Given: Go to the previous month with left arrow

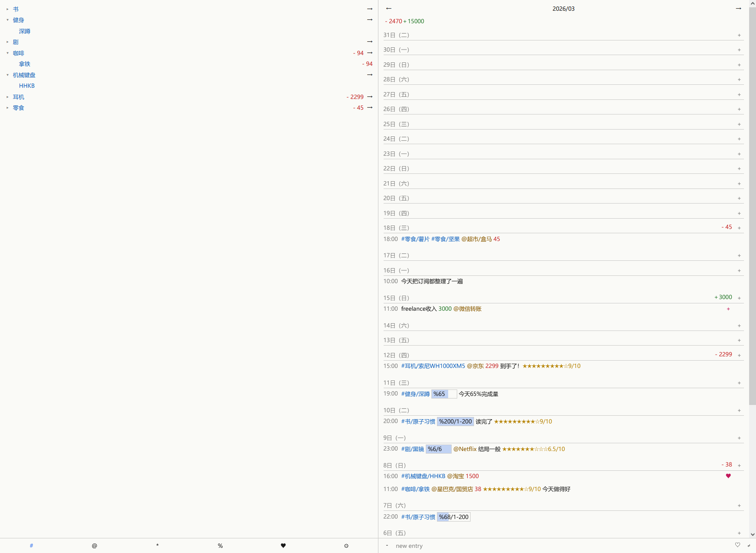Looking at the screenshot, I should 389,9.
